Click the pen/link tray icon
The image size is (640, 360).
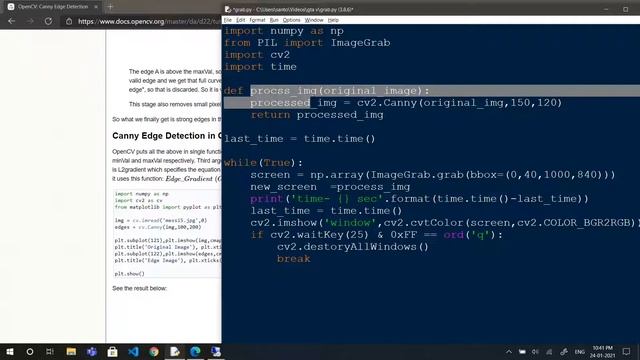564,351
